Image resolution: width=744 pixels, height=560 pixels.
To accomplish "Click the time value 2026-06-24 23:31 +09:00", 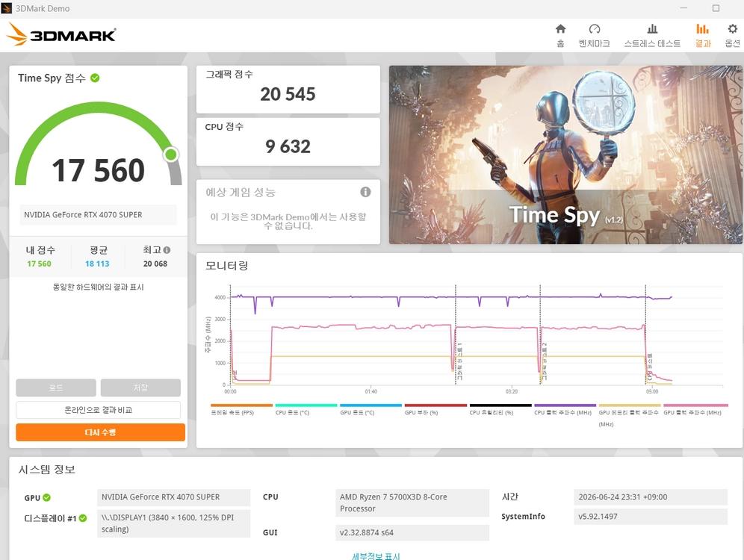I will click(650, 497).
